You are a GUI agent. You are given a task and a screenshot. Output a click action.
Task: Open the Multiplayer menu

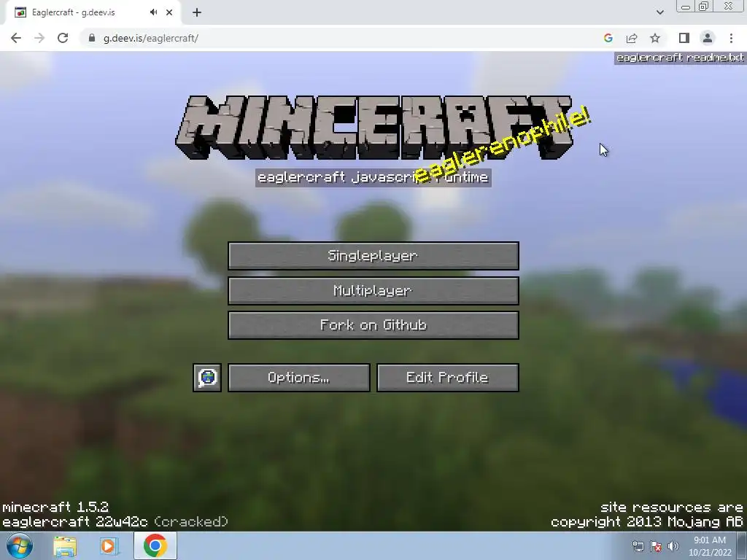click(373, 290)
